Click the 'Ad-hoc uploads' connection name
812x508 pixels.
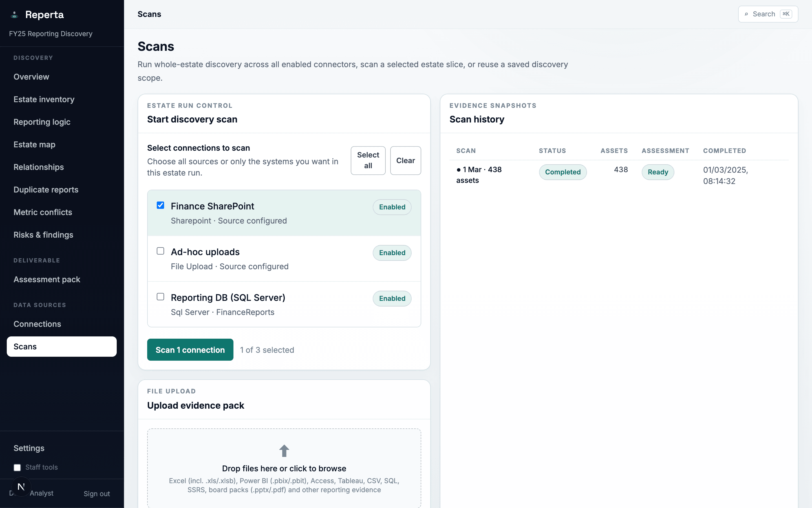(205, 252)
